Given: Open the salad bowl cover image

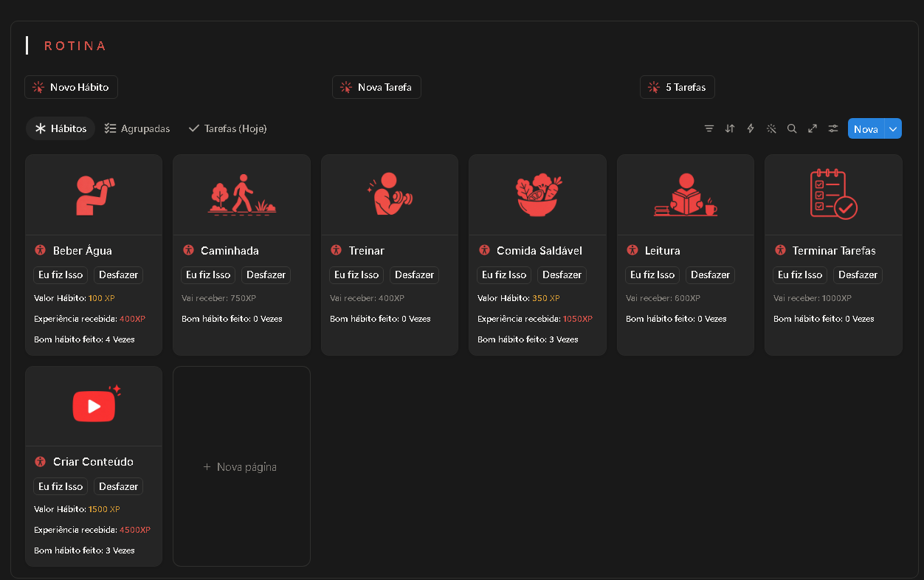Looking at the screenshot, I should 537,195.
